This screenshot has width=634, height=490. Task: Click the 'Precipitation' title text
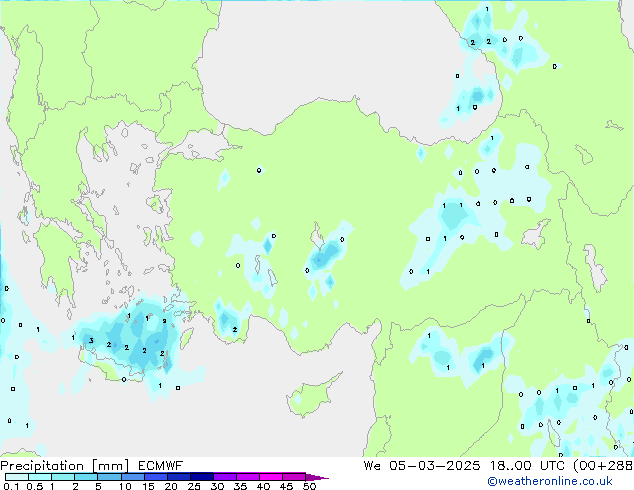pyautogui.click(x=42, y=466)
